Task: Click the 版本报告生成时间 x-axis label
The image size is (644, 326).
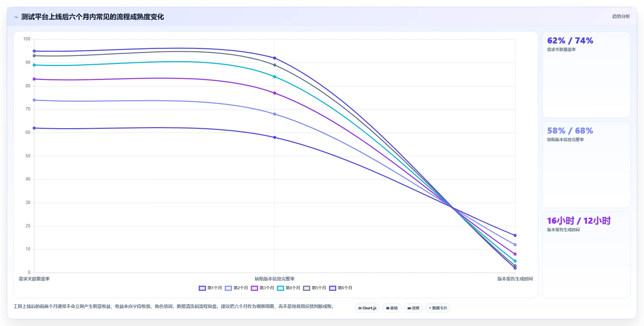Action: click(515, 279)
